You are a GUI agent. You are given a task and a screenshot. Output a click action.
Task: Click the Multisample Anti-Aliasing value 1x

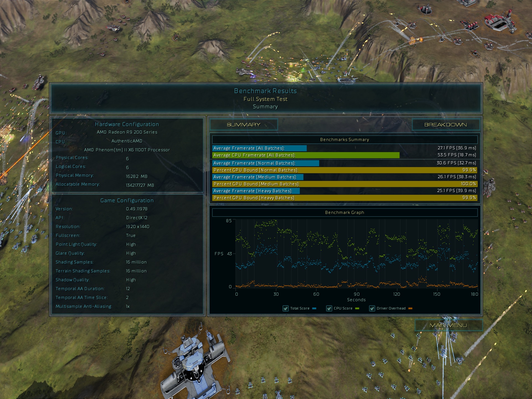coord(128,306)
